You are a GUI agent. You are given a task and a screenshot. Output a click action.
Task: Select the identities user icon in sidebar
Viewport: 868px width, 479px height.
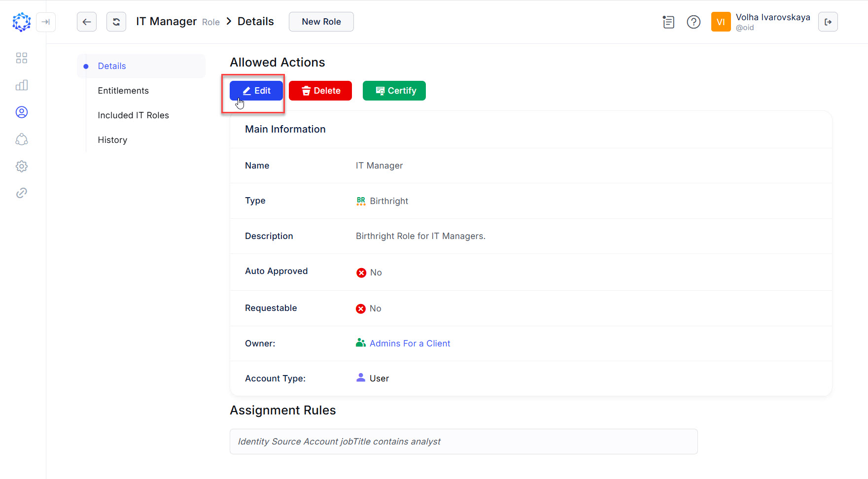pos(22,112)
